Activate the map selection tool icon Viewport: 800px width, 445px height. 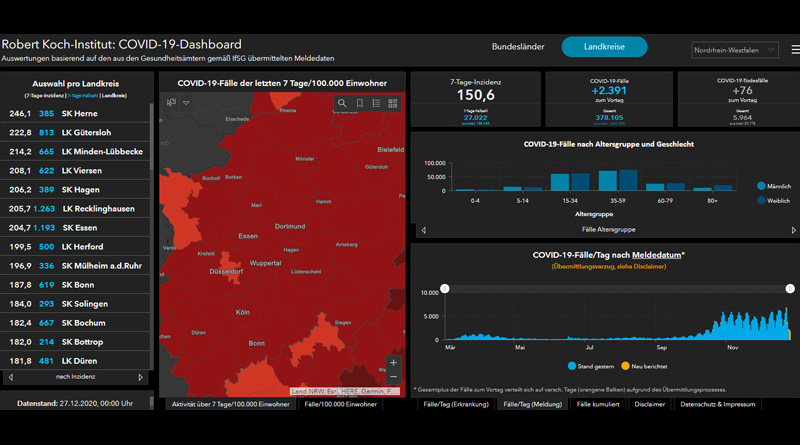[171, 103]
